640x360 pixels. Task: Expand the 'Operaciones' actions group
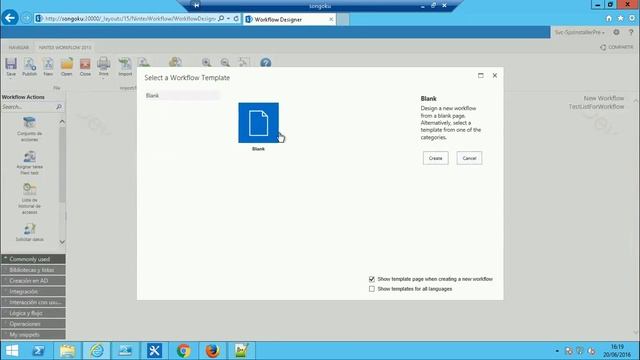(33, 324)
